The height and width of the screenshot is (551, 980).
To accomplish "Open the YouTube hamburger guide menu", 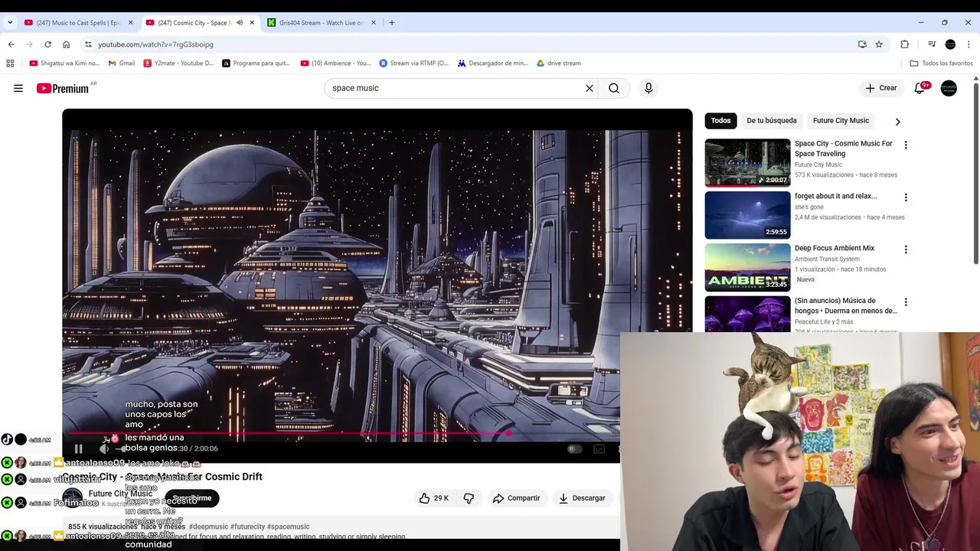I will pyautogui.click(x=18, y=88).
